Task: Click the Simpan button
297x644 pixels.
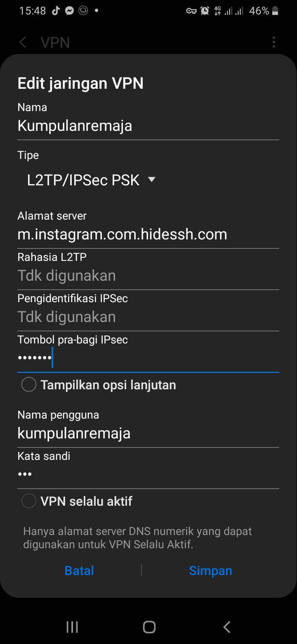Action: coord(210,571)
